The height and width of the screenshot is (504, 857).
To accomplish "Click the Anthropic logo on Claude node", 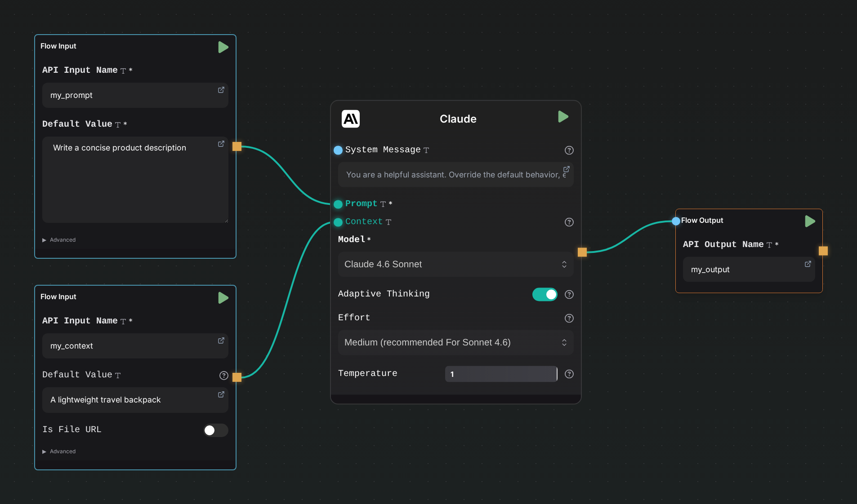I will tap(351, 119).
